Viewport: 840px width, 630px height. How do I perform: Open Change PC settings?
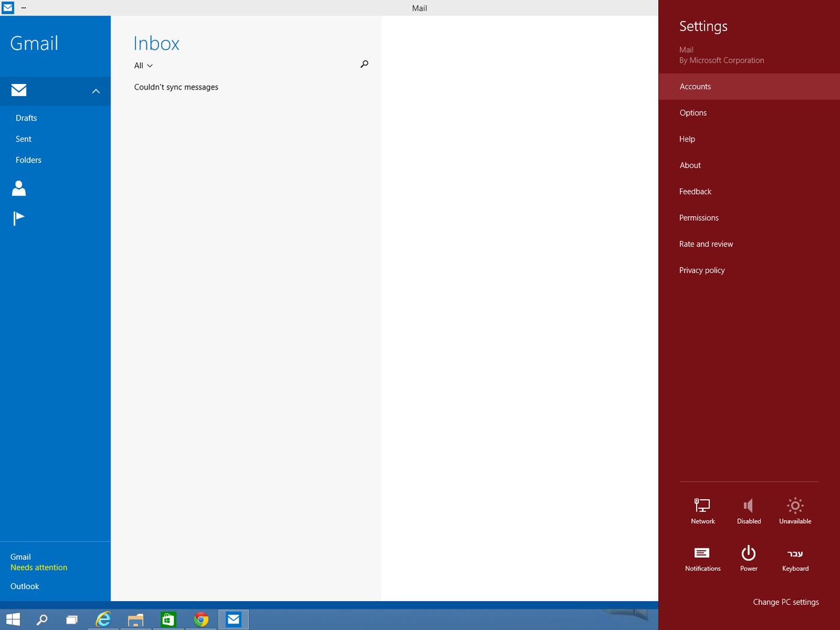tap(785, 602)
